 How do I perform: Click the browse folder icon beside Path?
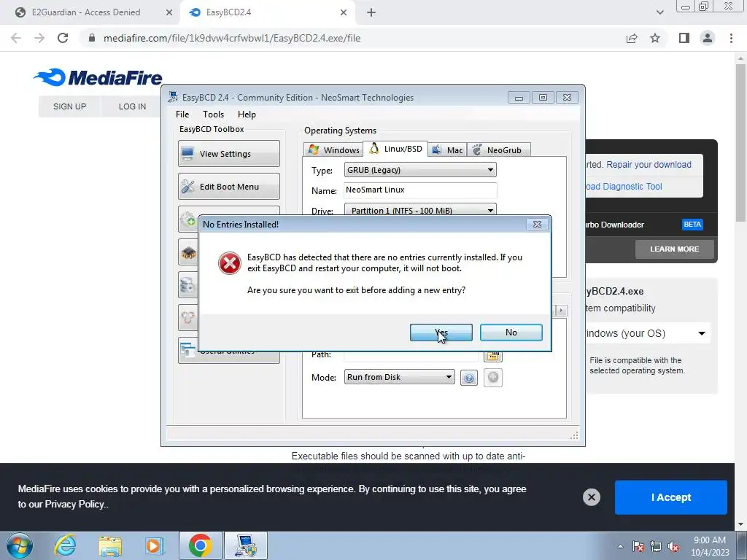click(493, 357)
